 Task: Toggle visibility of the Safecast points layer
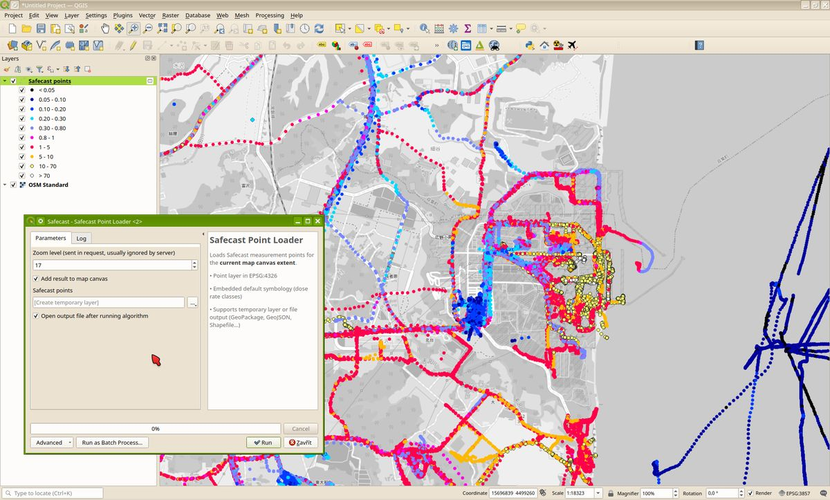click(x=13, y=81)
